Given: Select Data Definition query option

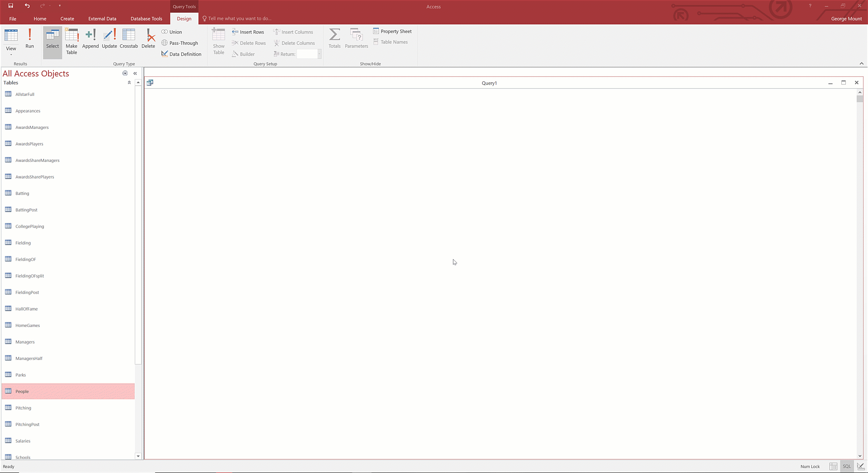Looking at the screenshot, I should coord(181,54).
